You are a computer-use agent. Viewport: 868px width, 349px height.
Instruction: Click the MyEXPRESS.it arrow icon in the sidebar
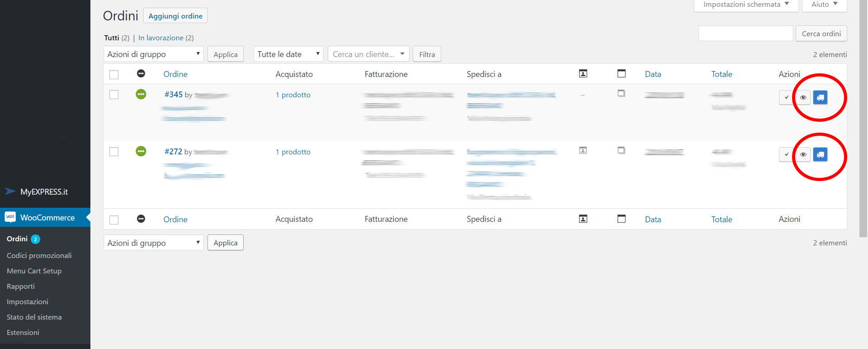tap(10, 191)
